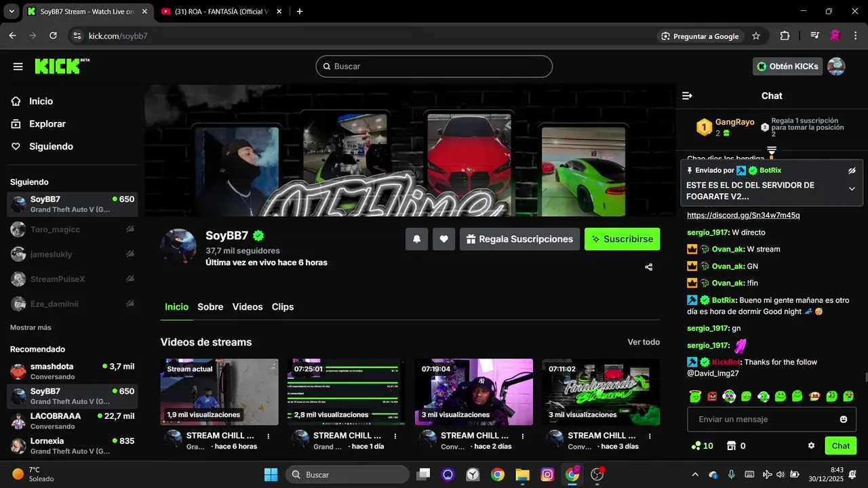Open Chrome tab search dropdown arrow

coord(12,12)
